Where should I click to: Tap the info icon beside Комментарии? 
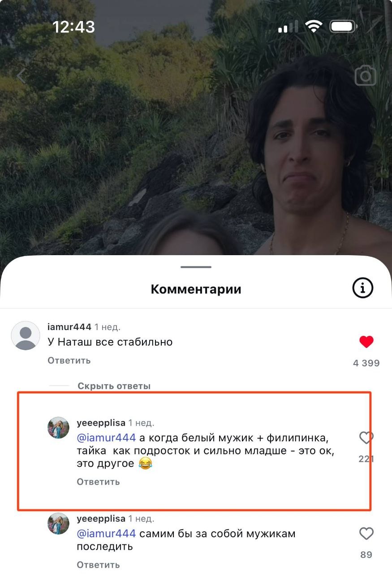click(x=362, y=288)
